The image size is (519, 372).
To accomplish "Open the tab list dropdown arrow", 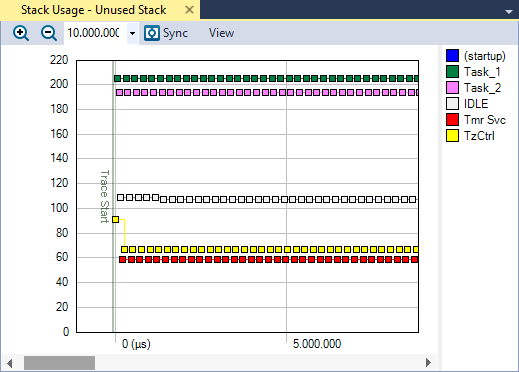I will [x=509, y=12].
